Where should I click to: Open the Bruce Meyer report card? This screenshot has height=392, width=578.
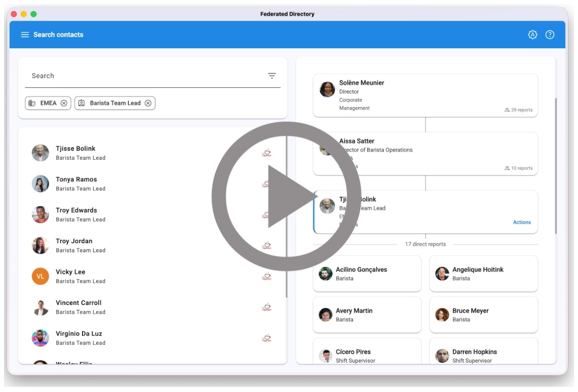[483, 315]
